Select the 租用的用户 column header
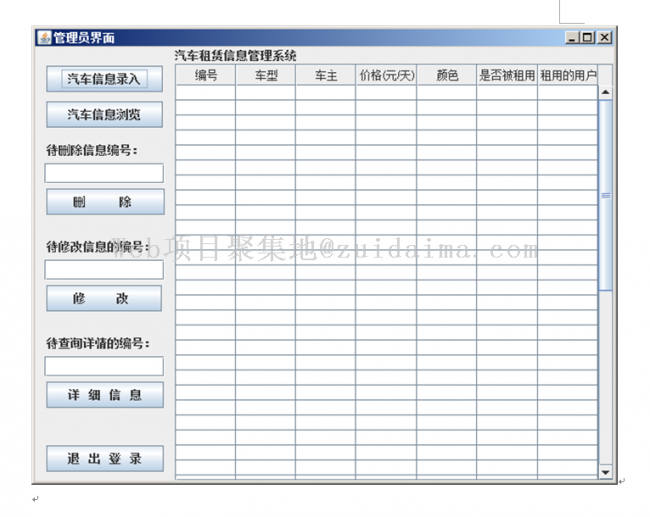 (567, 76)
